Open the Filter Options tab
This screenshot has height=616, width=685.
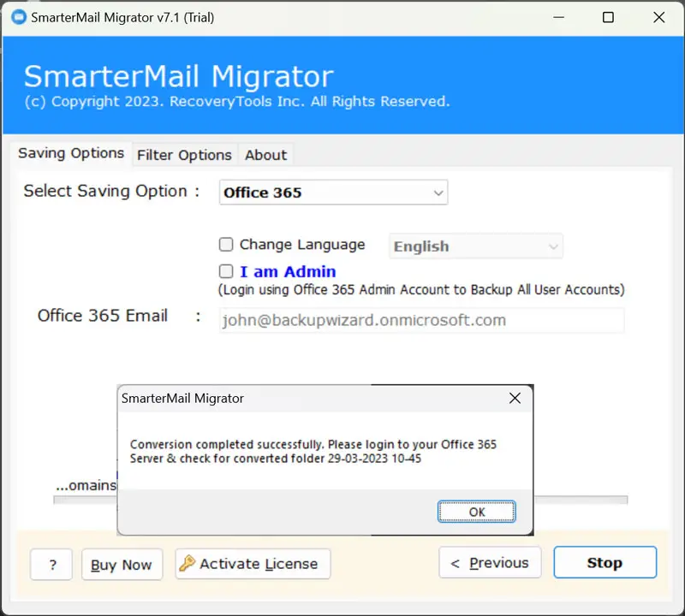[x=184, y=155]
